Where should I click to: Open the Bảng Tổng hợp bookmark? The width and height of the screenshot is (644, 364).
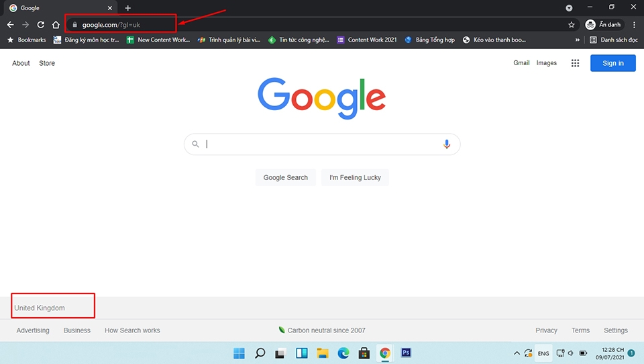[x=429, y=40]
